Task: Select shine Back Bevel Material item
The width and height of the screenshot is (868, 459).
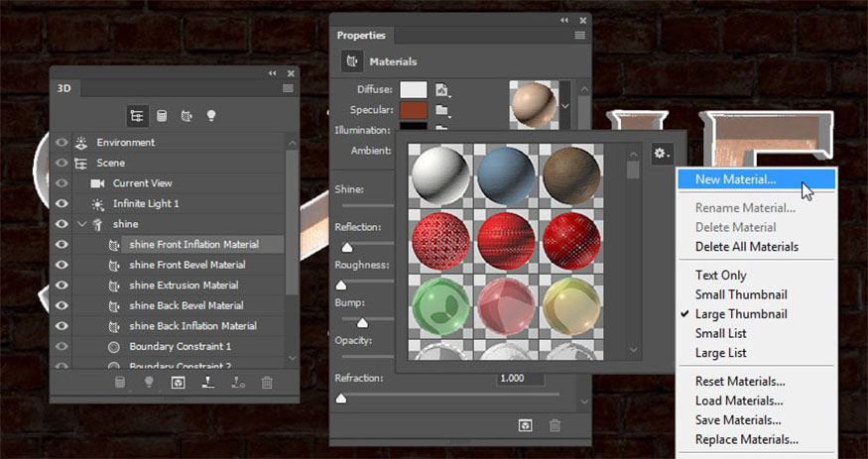Action: pyautogui.click(x=186, y=305)
